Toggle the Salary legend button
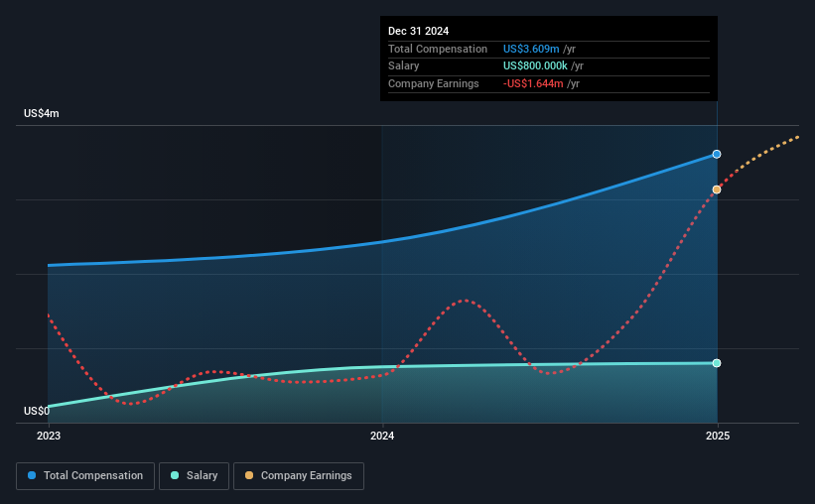Screen dimensions: 815x504 coord(194,476)
